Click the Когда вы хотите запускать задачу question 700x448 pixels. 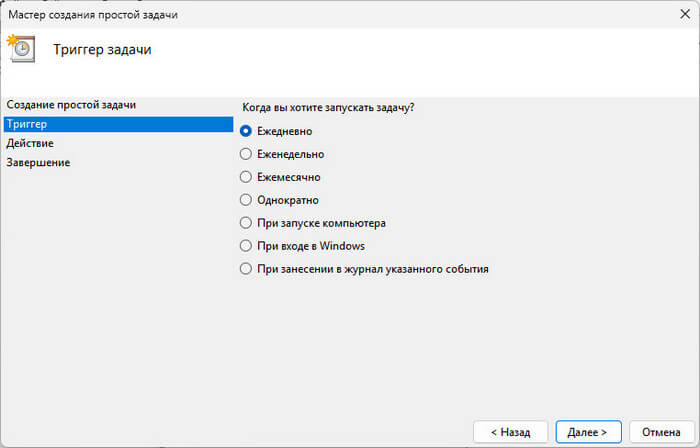328,107
